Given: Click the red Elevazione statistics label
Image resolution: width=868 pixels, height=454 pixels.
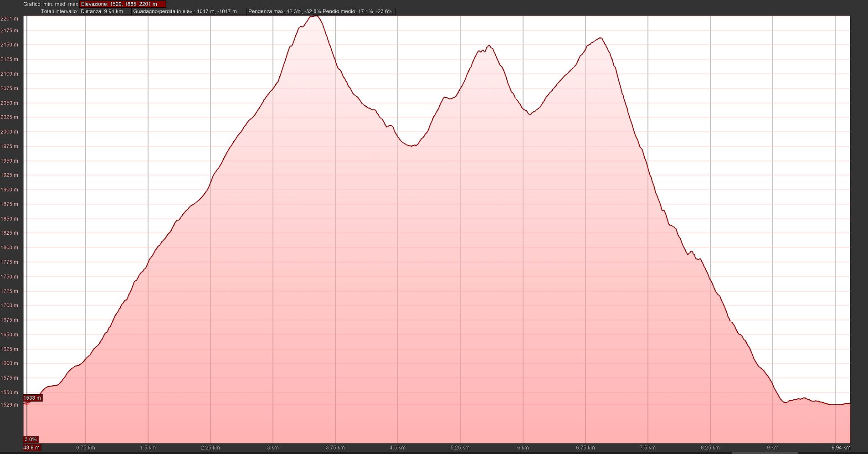Looking at the screenshot, I should (x=123, y=4).
